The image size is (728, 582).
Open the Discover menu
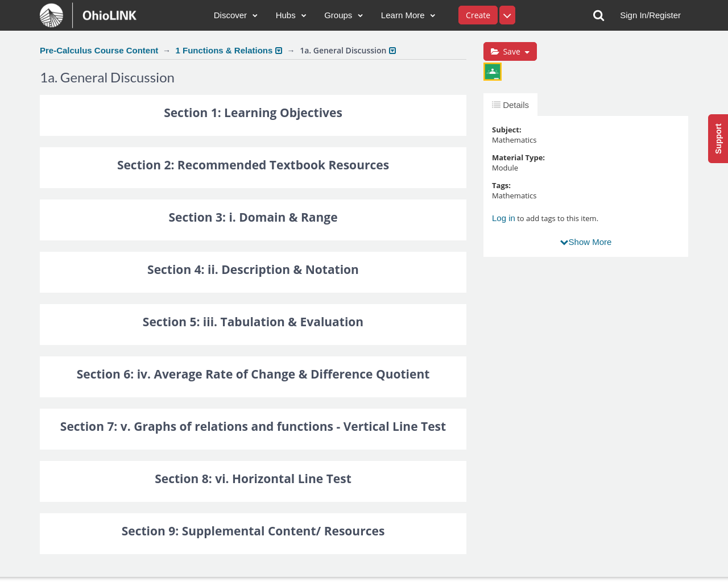click(235, 15)
